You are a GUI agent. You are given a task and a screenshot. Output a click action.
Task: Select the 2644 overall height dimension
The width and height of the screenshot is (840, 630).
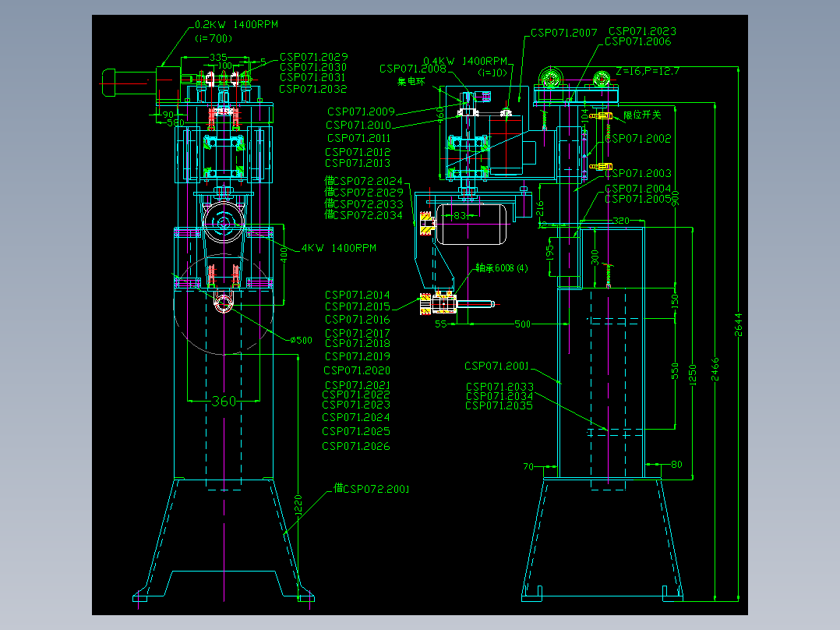tap(738, 325)
